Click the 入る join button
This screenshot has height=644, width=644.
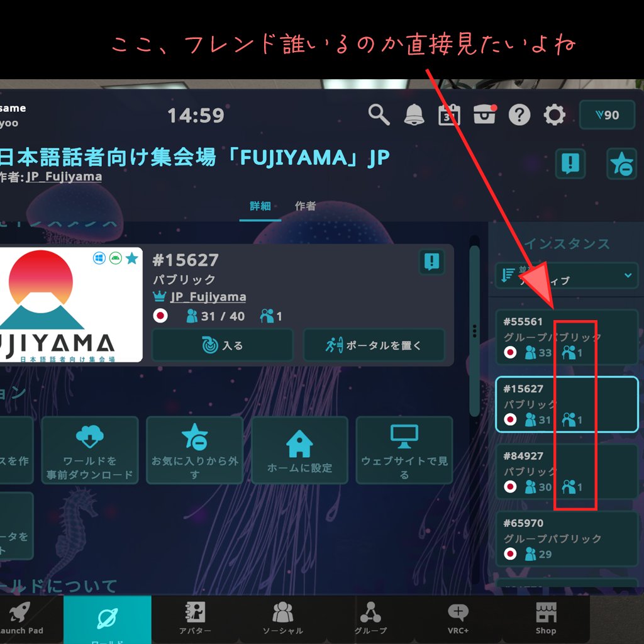coord(222,345)
